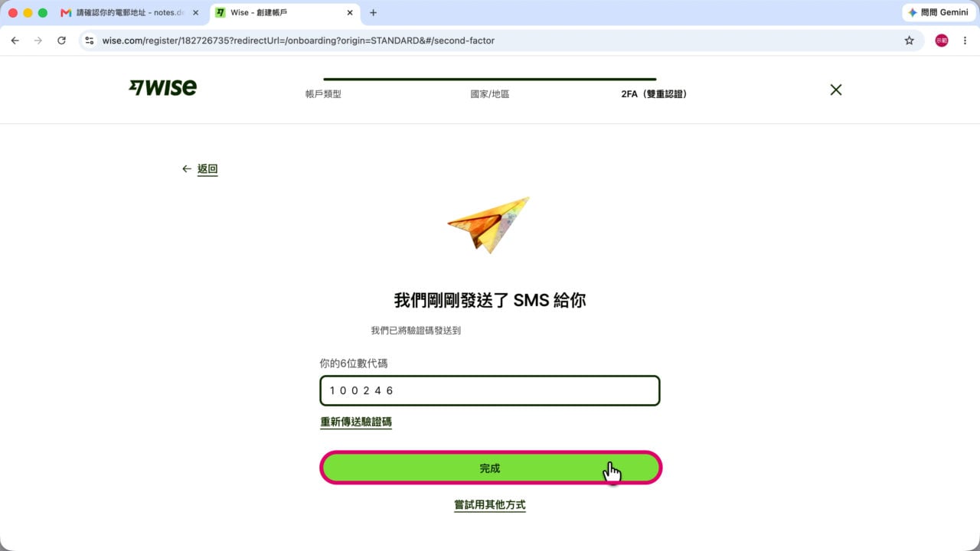Click the paper plane illustration
Image resolution: width=980 pixels, height=551 pixels.
[488, 224]
